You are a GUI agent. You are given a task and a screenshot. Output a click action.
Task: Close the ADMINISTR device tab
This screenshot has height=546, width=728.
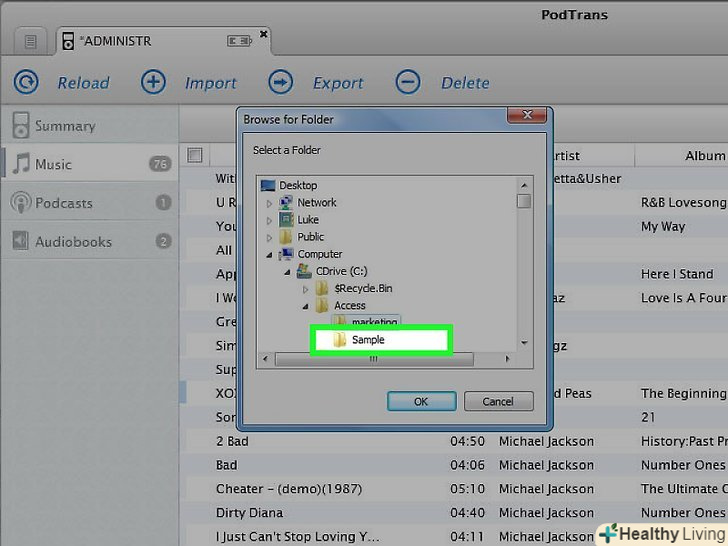(263, 34)
